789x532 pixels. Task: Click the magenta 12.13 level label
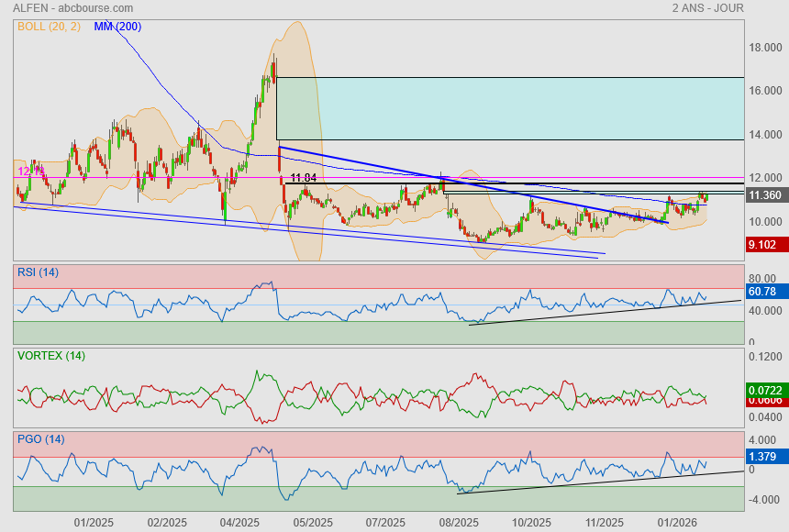[x=31, y=172]
